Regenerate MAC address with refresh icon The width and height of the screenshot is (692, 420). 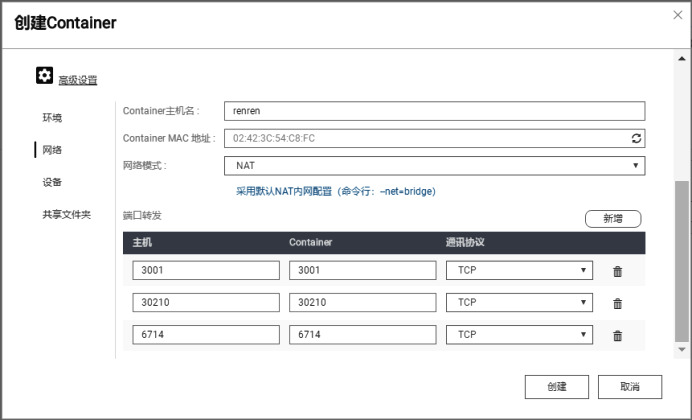pyautogui.click(x=636, y=139)
